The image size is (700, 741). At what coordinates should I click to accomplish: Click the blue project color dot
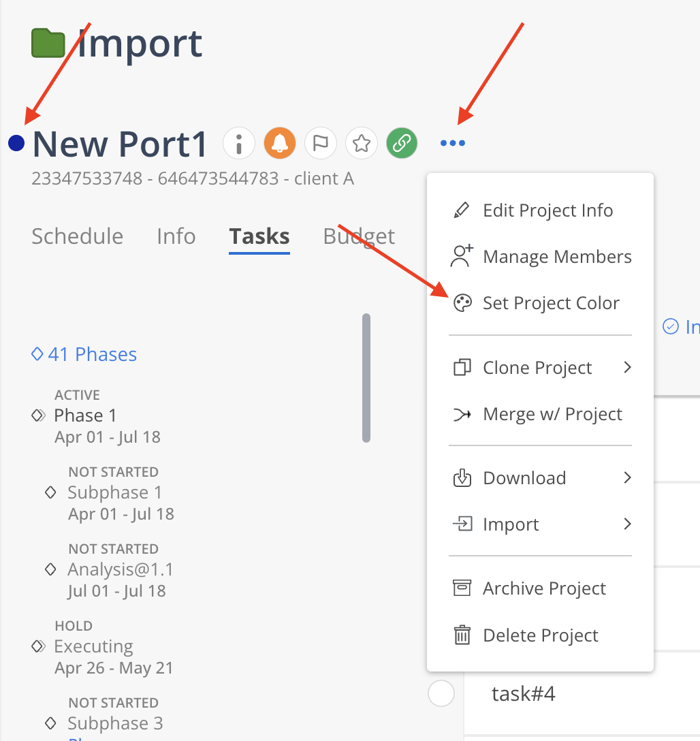pos(16,143)
